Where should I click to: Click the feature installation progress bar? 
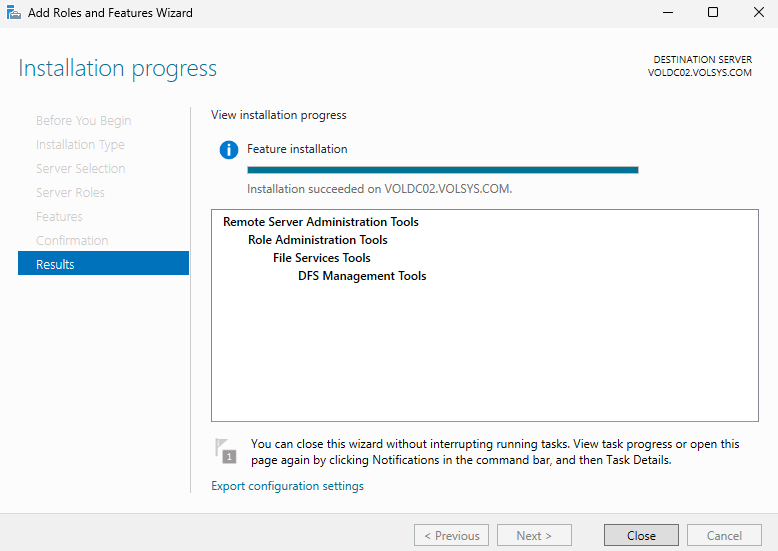(442, 170)
